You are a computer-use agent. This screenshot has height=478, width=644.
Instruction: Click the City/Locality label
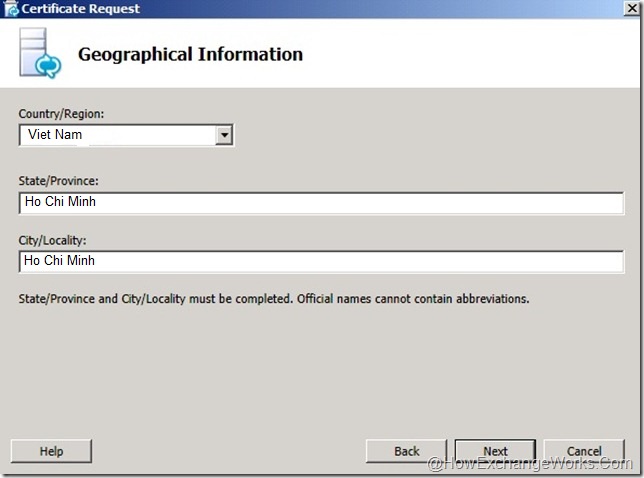53,240
